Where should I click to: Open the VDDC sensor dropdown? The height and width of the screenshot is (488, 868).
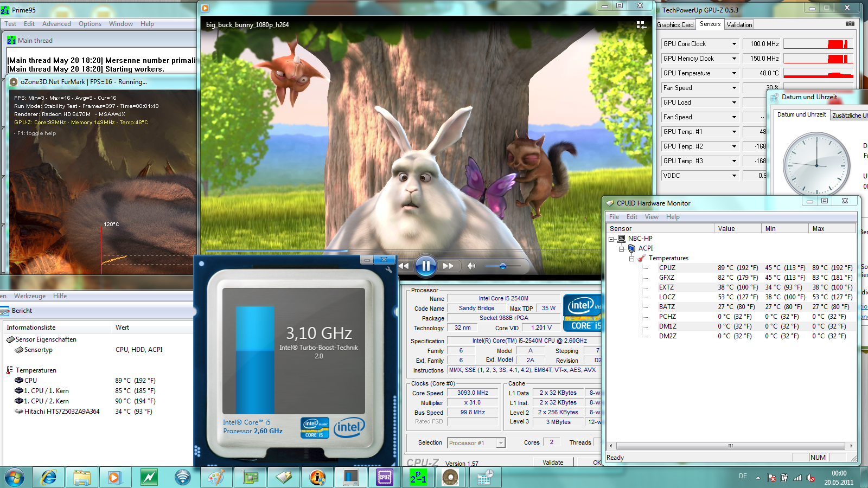tap(734, 176)
